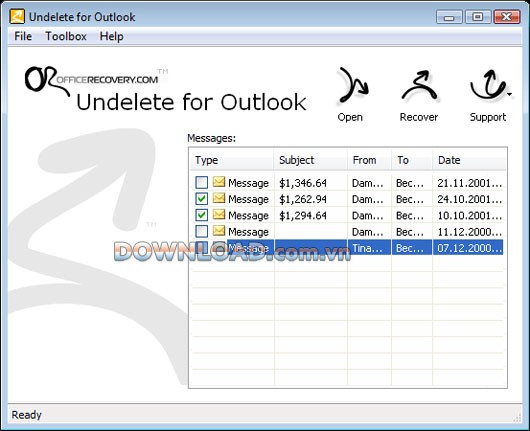Open the Toolbox menu
Screen dimensions: 530x431
pos(66,36)
